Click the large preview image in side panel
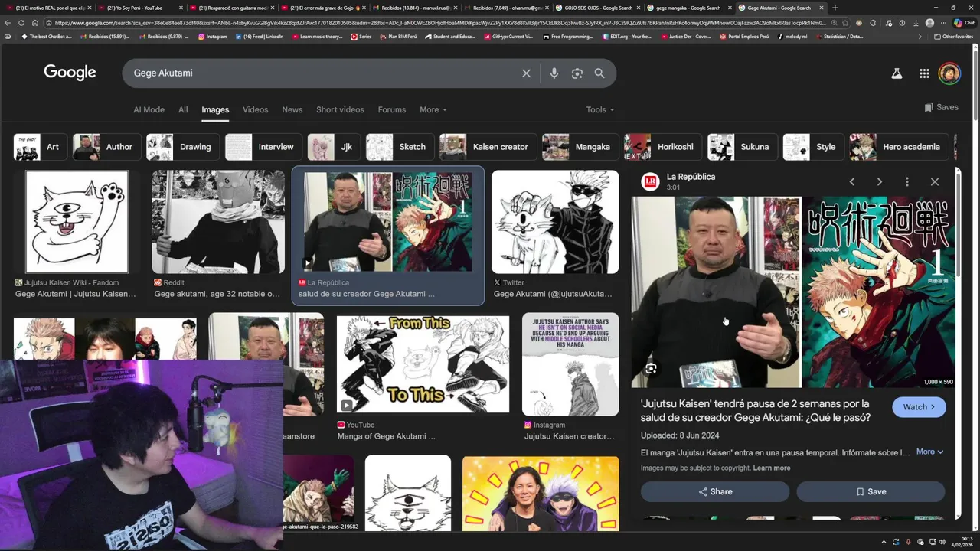This screenshot has width=980, height=551. [x=793, y=292]
